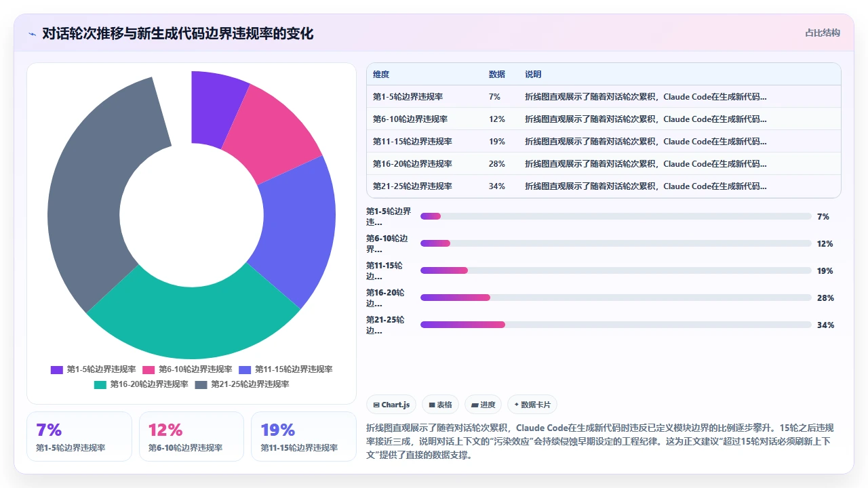Screen dimensions: 868x488
Task: Toggle legend swatch for 第21-25轮边界违规率
Action: (x=201, y=384)
